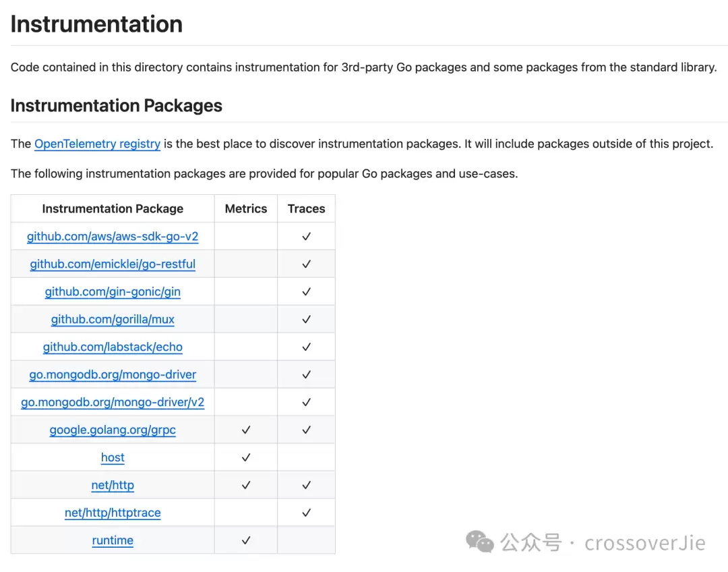Follow the google.golang.org/grpc package link
This screenshot has height=572, width=728.
pyautogui.click(x=113, y=430)
